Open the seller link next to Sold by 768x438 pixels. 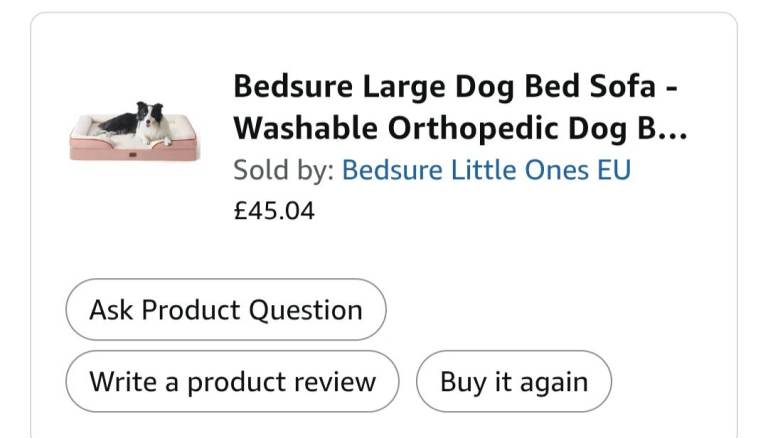tap(486, 169)
